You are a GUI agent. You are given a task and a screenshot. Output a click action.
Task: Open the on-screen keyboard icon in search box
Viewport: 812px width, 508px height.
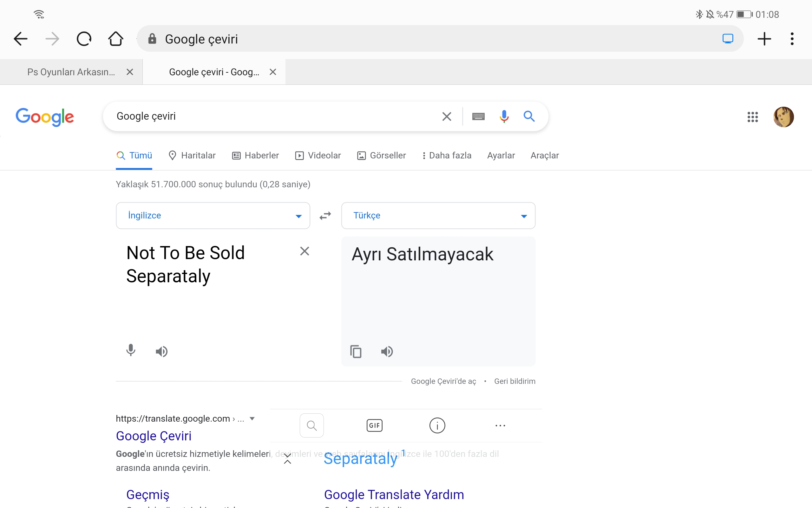point(478,117)
